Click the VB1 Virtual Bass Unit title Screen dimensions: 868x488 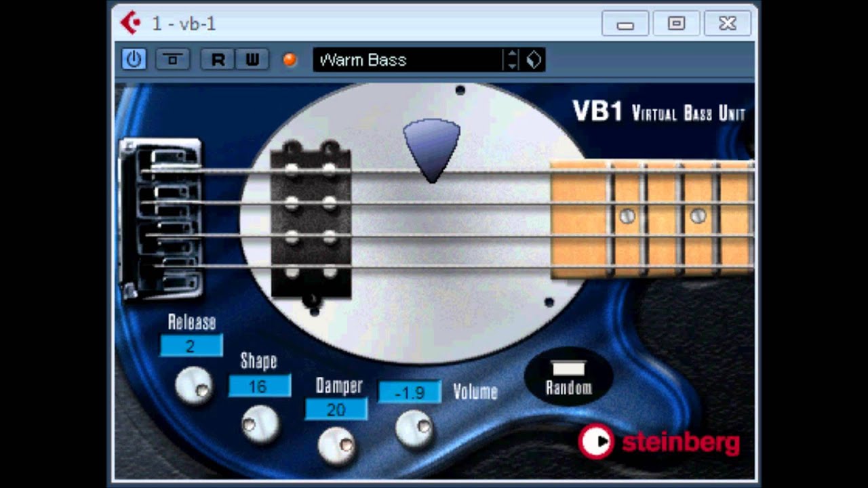click(x=658, y=112)
